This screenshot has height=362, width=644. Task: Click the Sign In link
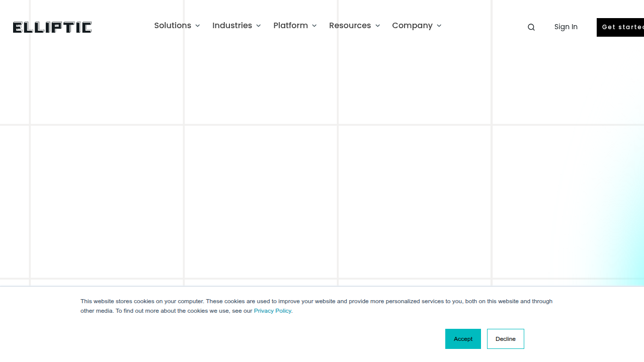tap(566, 27)
